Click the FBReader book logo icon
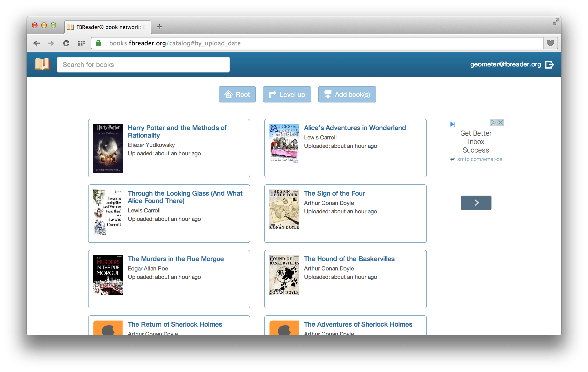The height and width of the screenshot is (372, 588). 42,64
